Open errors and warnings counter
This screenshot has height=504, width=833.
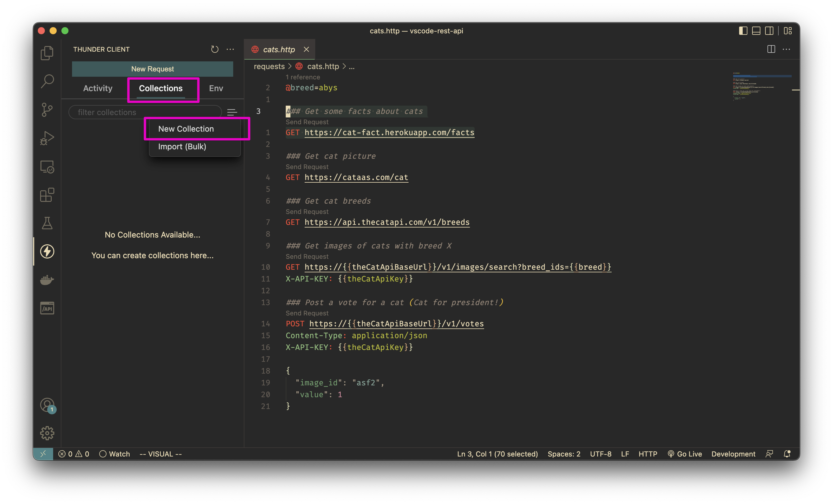click(74, 454)
